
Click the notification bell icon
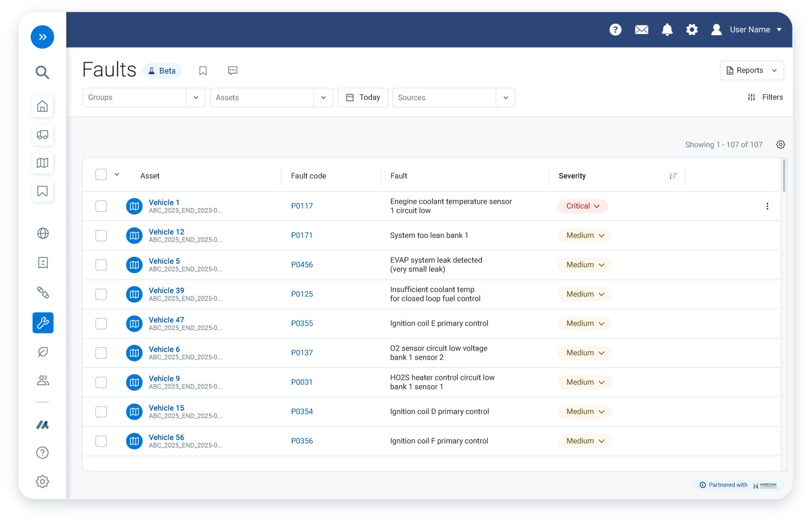[x=667, y=30]
